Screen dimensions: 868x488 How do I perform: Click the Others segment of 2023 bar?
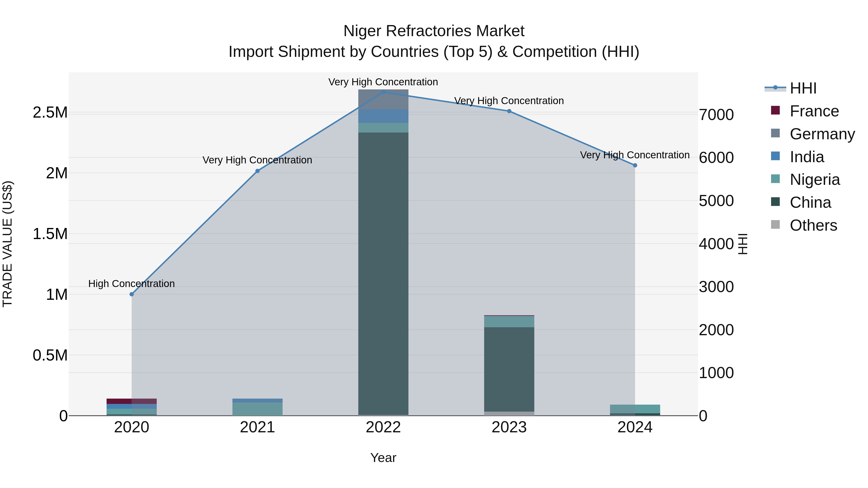pos(509,414)
